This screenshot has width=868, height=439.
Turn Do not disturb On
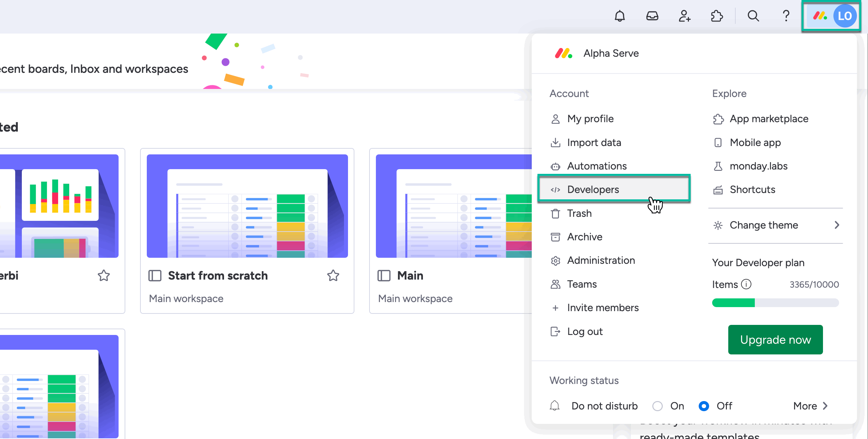(x=657, y=406)
